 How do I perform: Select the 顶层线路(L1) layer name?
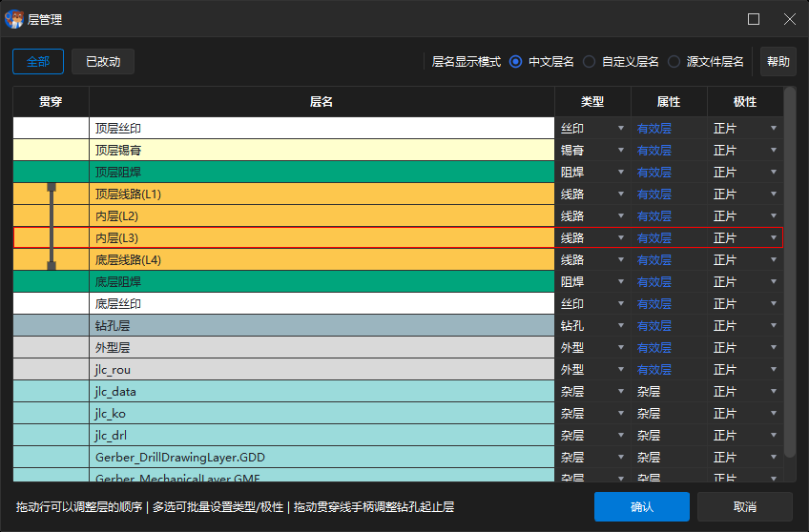pyautogui.click(x=129, y=194)
